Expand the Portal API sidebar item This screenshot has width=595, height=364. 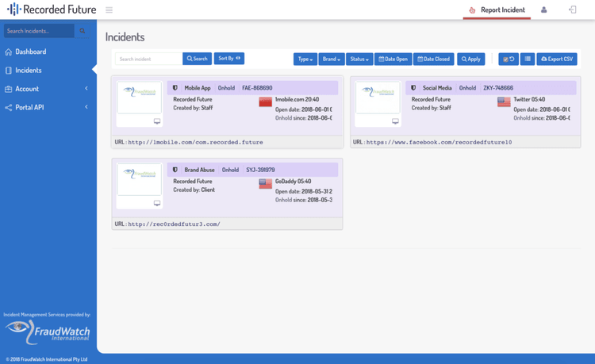[x=48, y=107]
